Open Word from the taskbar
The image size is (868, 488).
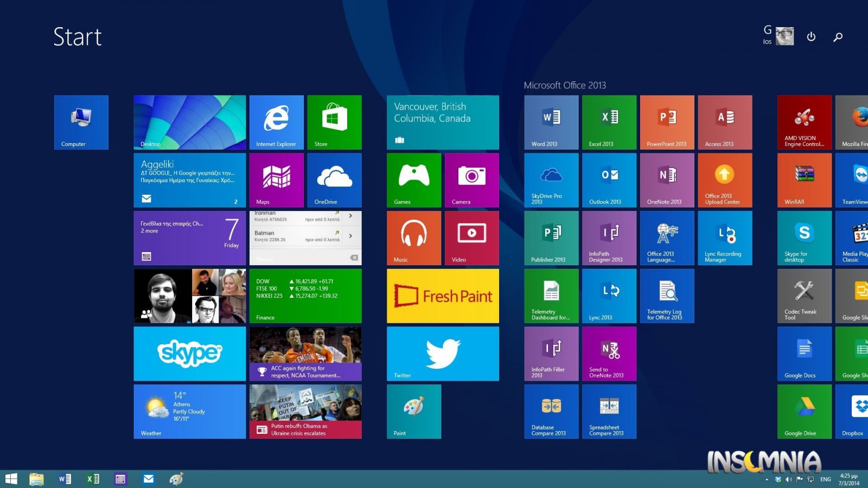65,479
